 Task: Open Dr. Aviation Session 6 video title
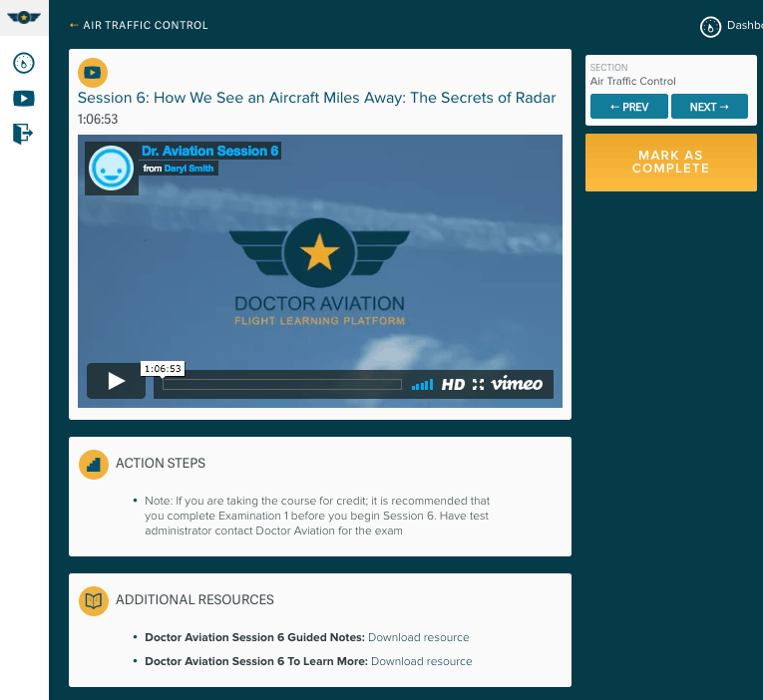point(209,151)
